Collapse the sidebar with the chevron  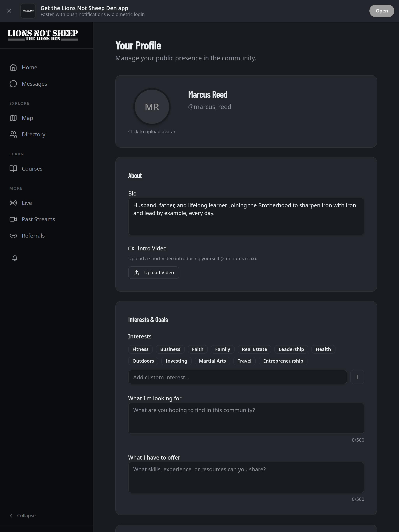11,515
